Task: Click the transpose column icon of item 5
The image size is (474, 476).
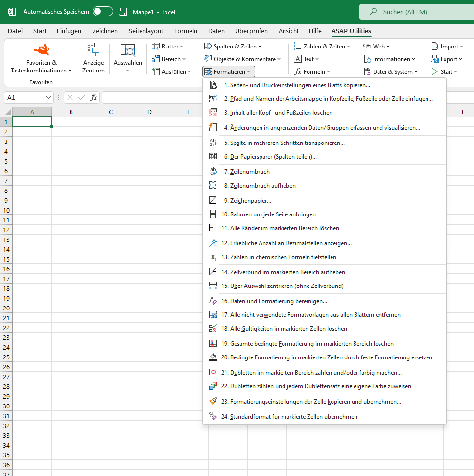Action: click(x=213, y=143)
